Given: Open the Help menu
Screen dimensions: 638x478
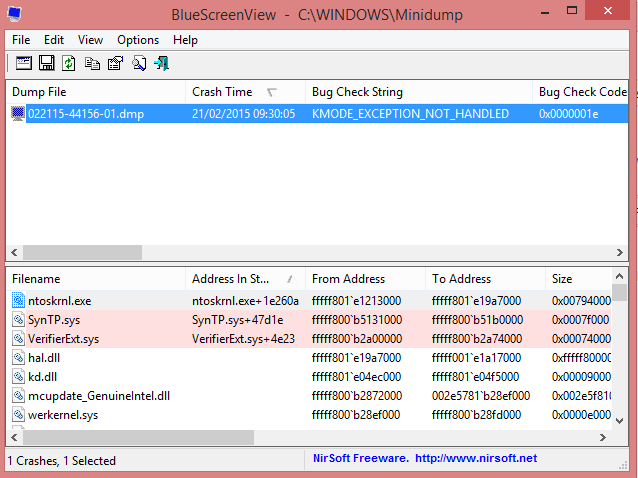Looking at the screenshot, I should click(x=185, y=40).
